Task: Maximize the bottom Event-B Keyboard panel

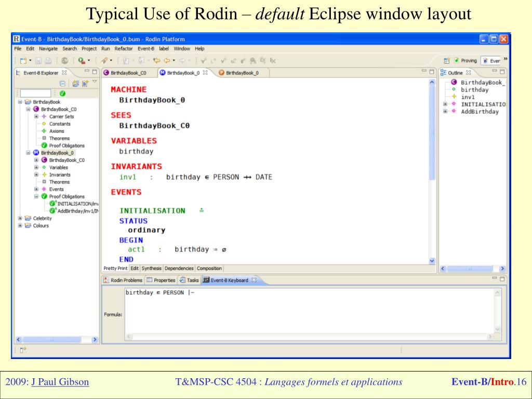Action: pyautogui.click(x=502, y=279)
